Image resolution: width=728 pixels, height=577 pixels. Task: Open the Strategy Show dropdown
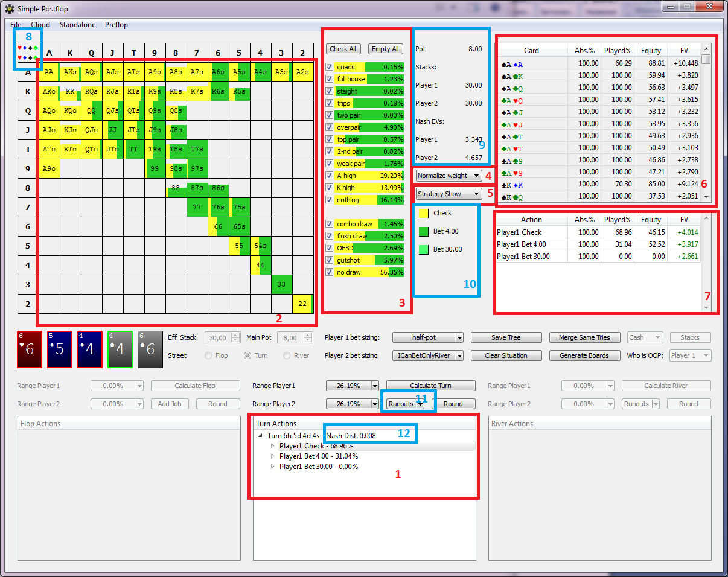click(449, 194)
